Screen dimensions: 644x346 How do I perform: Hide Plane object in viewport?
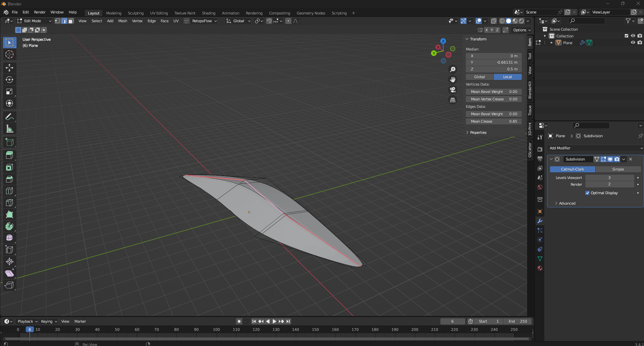tap(633, 42)
